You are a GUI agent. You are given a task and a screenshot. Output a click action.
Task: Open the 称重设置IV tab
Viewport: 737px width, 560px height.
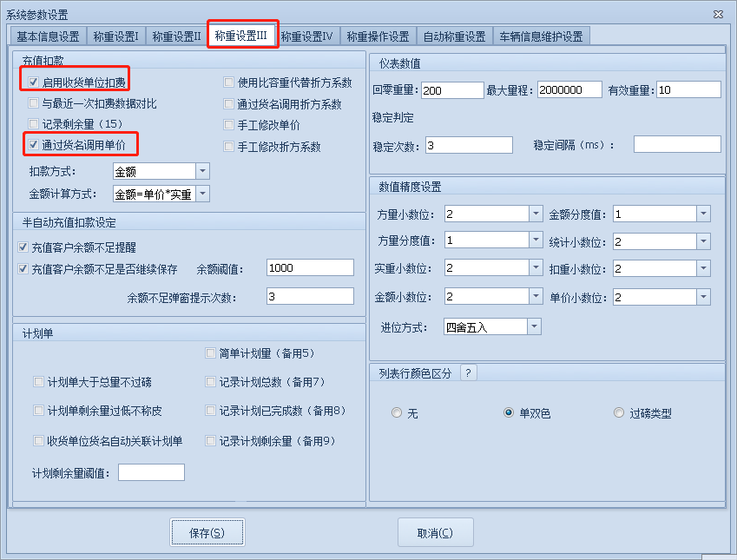pyautogui.click(x=306, y=36)
